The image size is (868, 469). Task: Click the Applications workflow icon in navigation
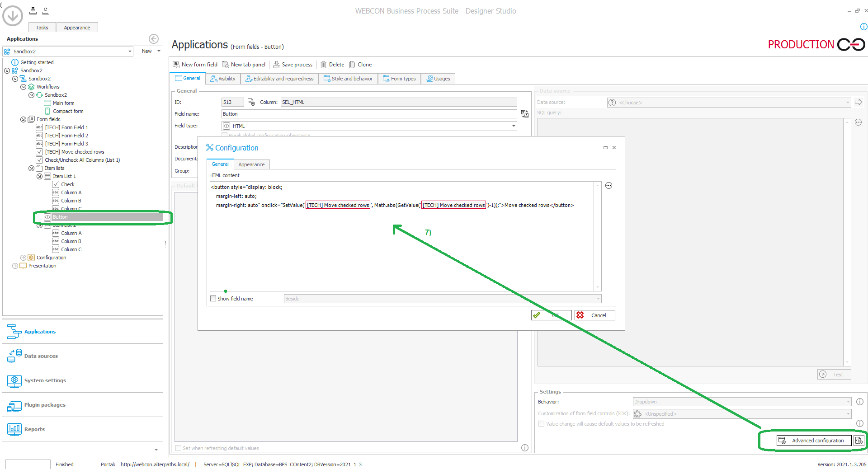[14, 332]
